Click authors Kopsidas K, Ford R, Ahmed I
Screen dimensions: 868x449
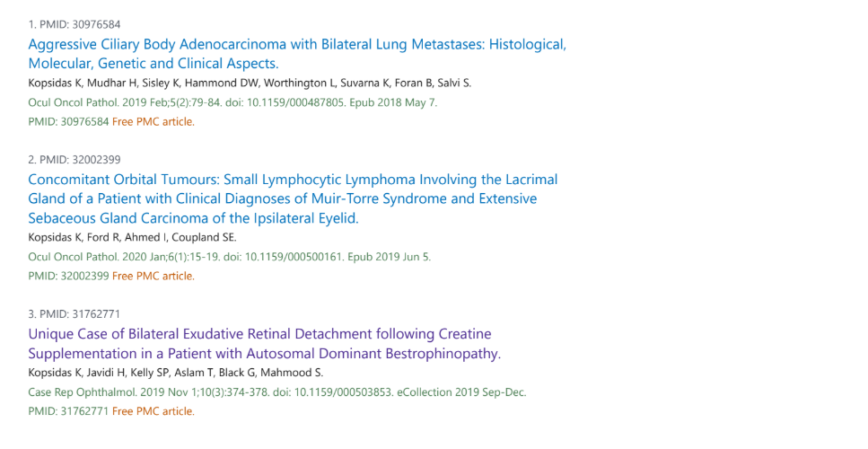click(132, 237)
